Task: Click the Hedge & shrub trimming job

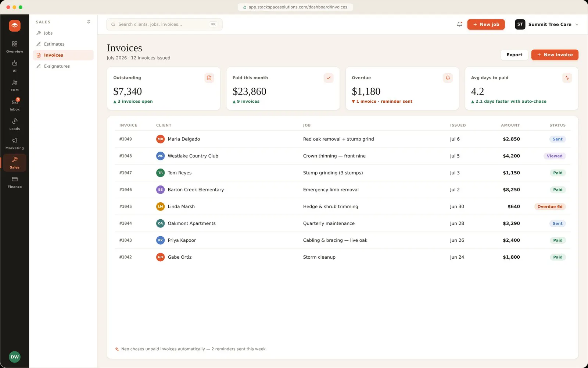Action: (330, 206)
